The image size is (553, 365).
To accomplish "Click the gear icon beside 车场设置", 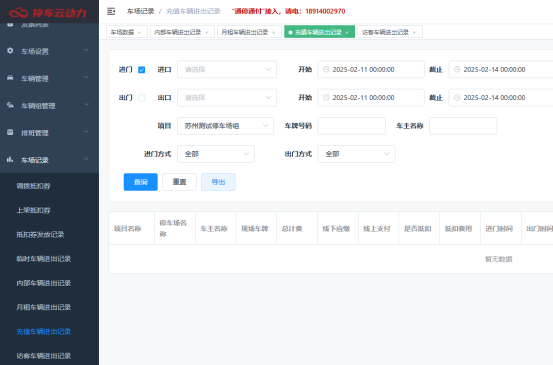I will (10, 50).
